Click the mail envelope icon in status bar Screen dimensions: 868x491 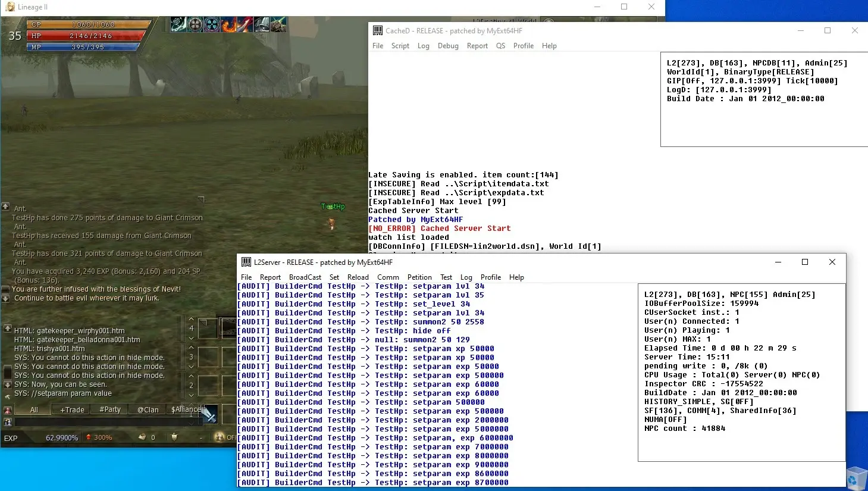coord(142,437)
